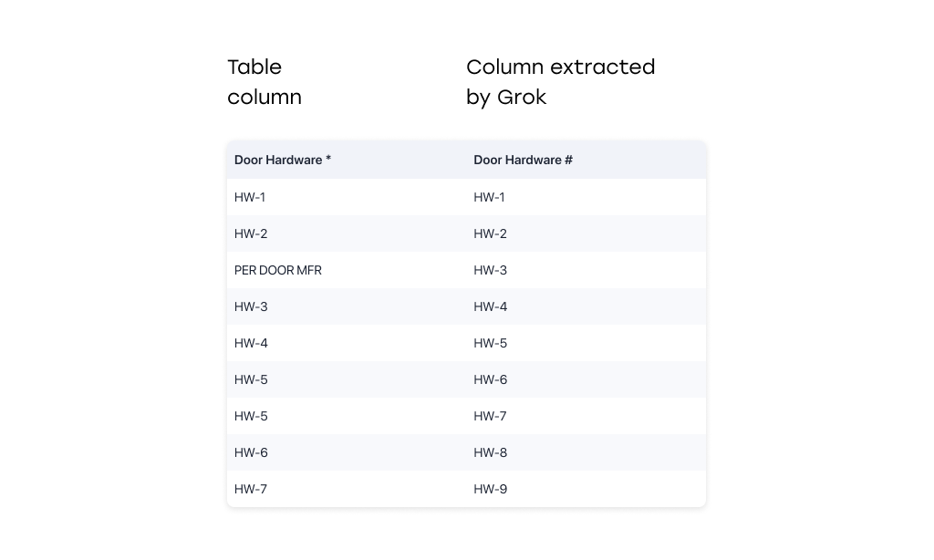Select the "Door Hardware *" column header

click(283, 160)
